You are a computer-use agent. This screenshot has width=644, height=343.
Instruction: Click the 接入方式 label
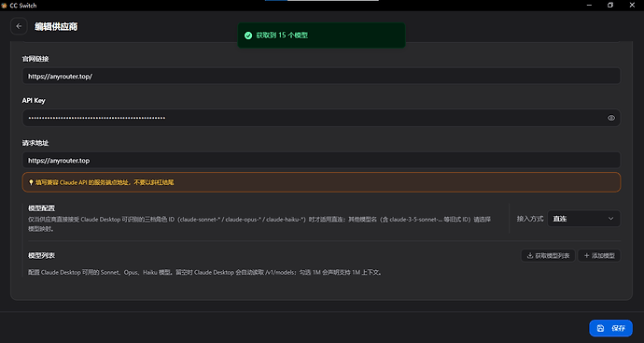coord(530,219)
